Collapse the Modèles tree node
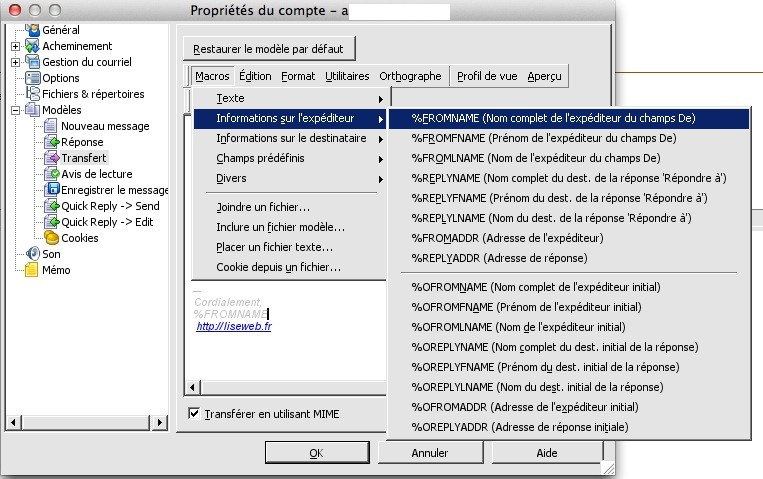 15,110
